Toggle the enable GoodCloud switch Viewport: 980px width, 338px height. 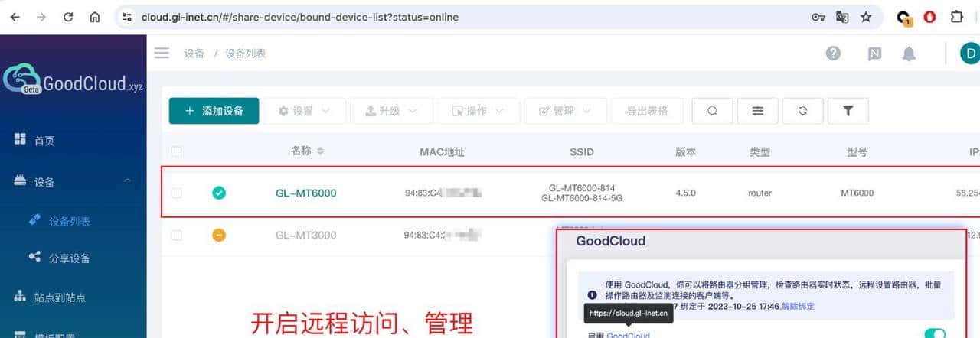934,333
